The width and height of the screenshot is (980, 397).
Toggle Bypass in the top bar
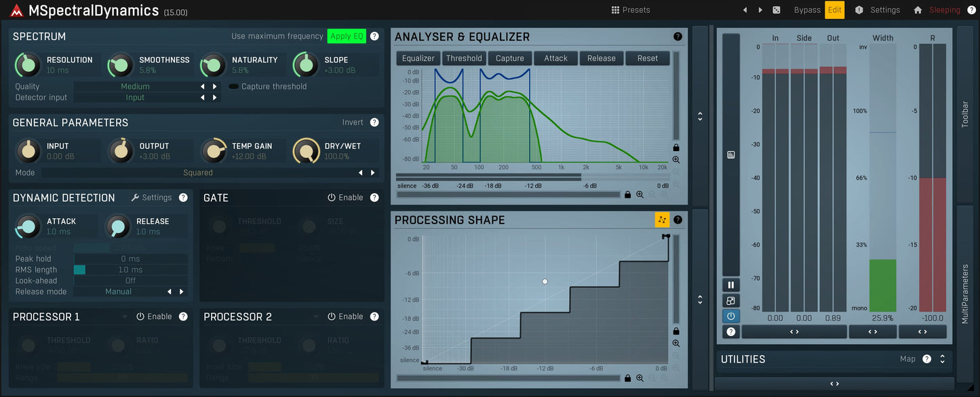(x=806, y=10)
